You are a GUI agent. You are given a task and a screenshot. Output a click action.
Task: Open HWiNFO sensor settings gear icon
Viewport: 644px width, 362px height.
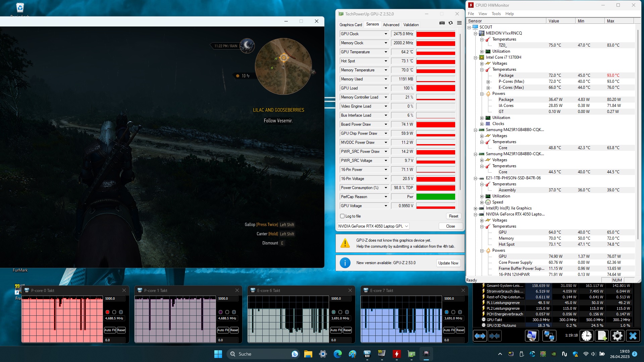click(x=618, y=336)
